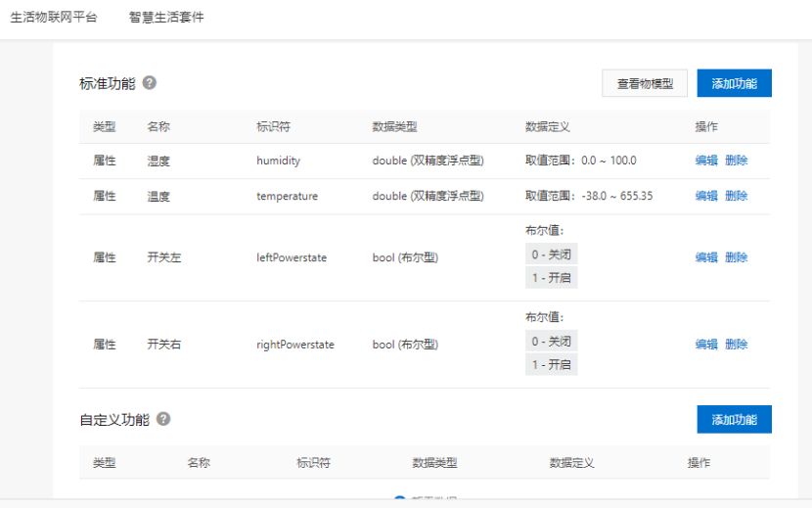
Task: Click double data type in humidity row
Action: click(428, 161)
